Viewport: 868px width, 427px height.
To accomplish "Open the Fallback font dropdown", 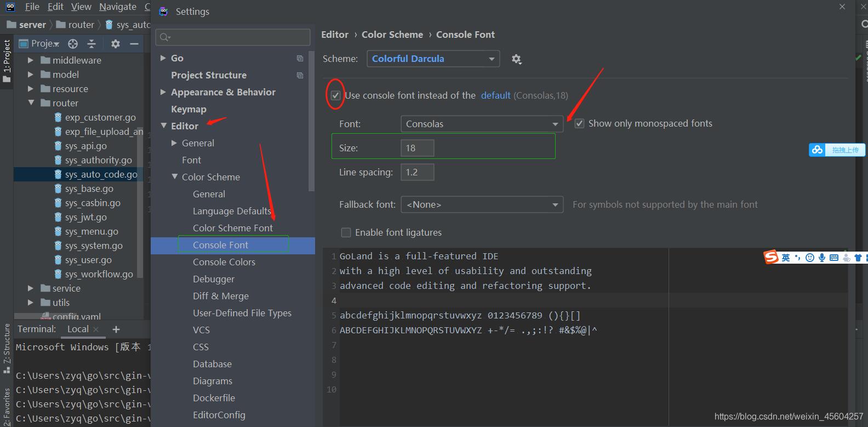I will [482, 204].
